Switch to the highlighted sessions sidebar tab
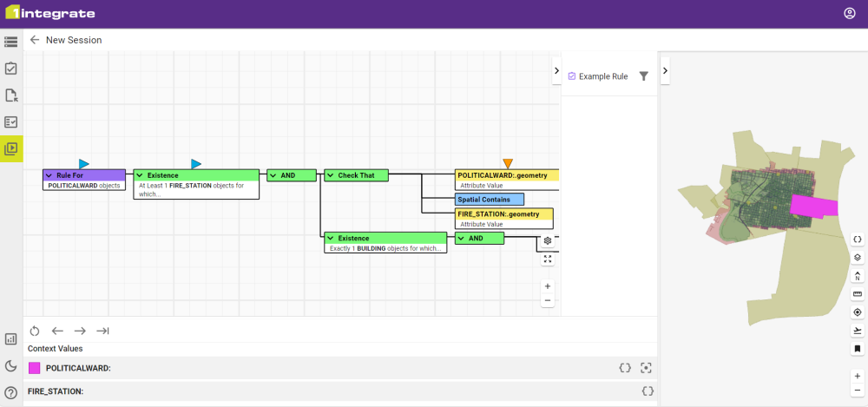Screen dimensions: 868x407 click(11, 148)
